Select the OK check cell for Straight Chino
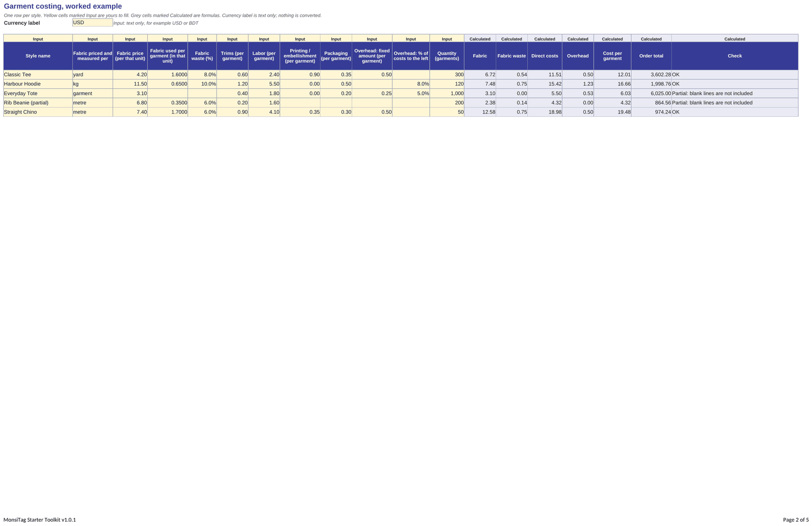 coord(735,112)
